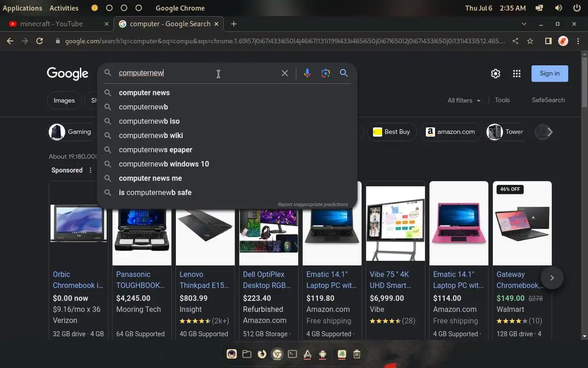Open the Activities overview

pos(64,8)
